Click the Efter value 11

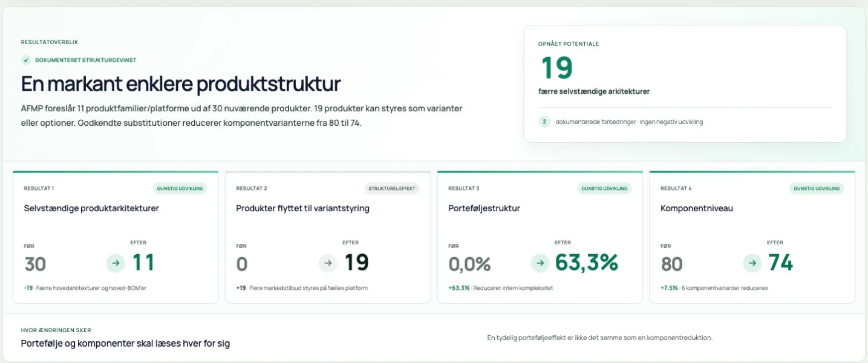[143, 263]
